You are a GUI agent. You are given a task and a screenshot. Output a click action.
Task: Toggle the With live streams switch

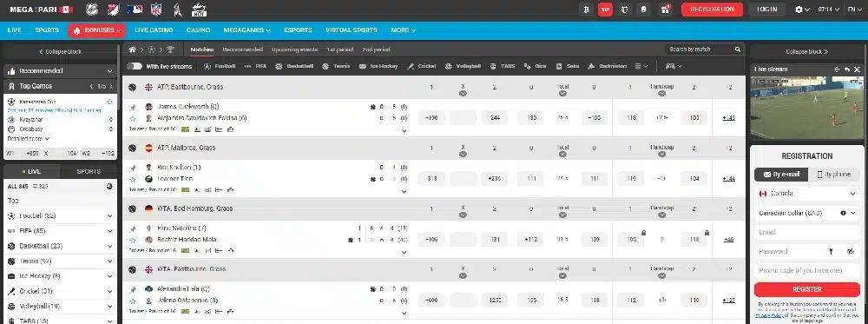point(134,66)
